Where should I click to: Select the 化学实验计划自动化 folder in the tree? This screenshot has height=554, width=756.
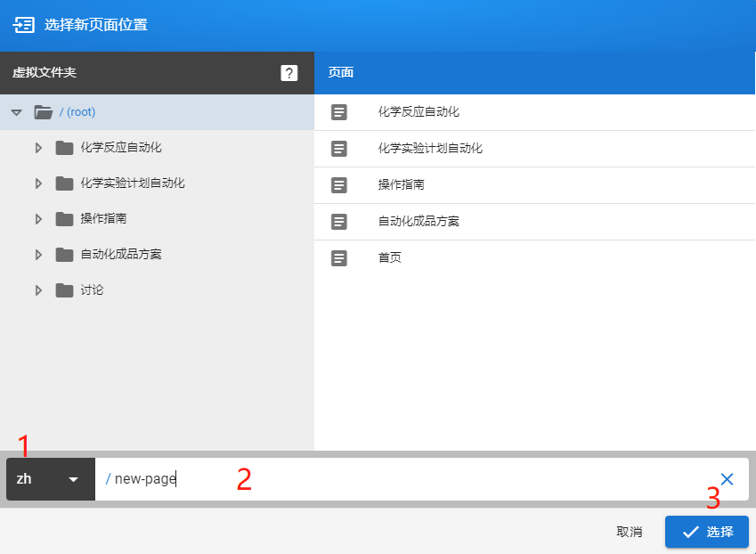pos(135,183)
